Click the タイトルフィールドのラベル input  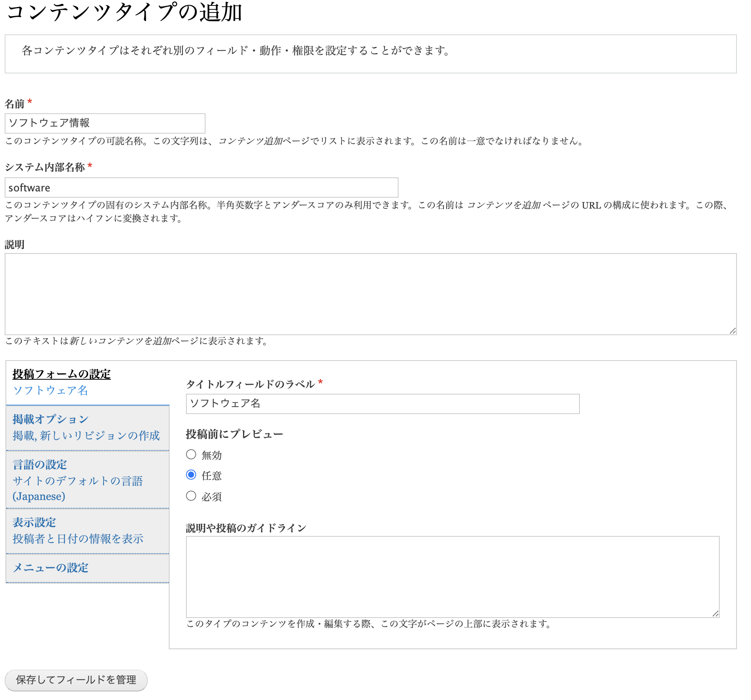(x=382, y=404)
